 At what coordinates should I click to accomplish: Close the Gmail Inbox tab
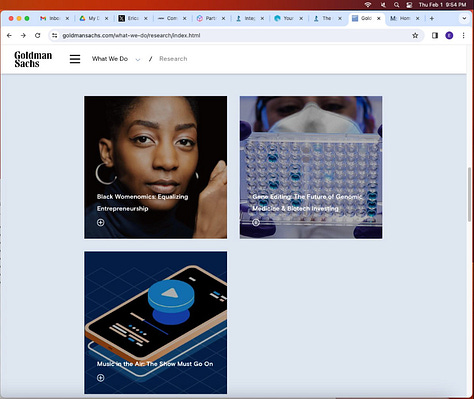(67, 18)
